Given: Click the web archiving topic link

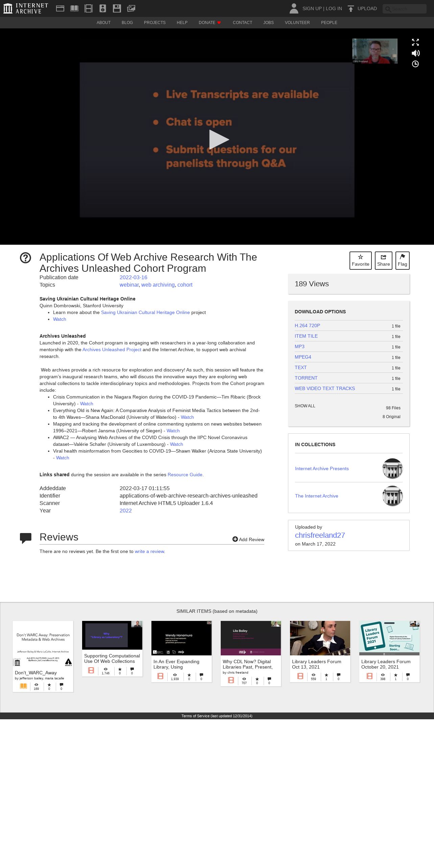Looking at the screenshot, I should 158,285.
